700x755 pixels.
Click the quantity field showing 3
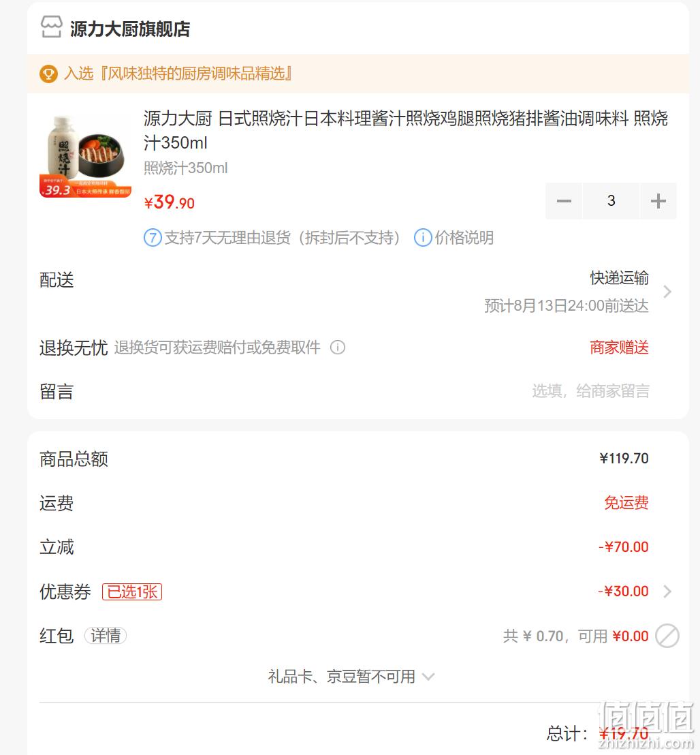[x=611, y=201]
